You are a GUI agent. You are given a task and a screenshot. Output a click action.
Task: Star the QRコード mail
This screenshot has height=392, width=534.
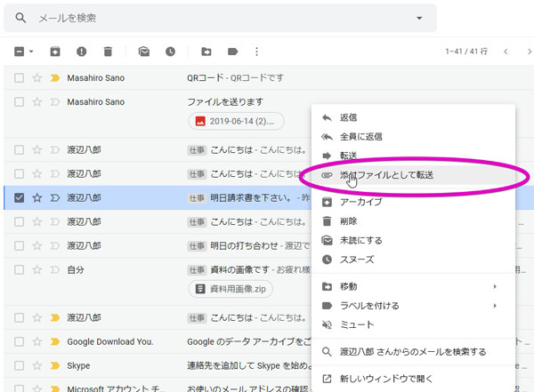(36, 78)
